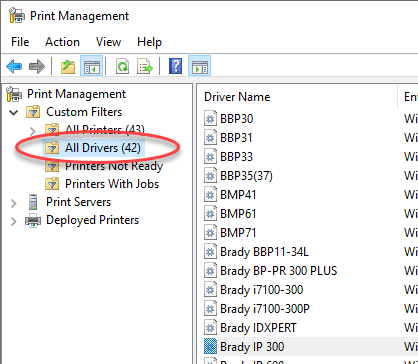The height and width of the screenshot is (364, 418).
Task: Select Printers With Jobs filter
Action: (112, 184)
